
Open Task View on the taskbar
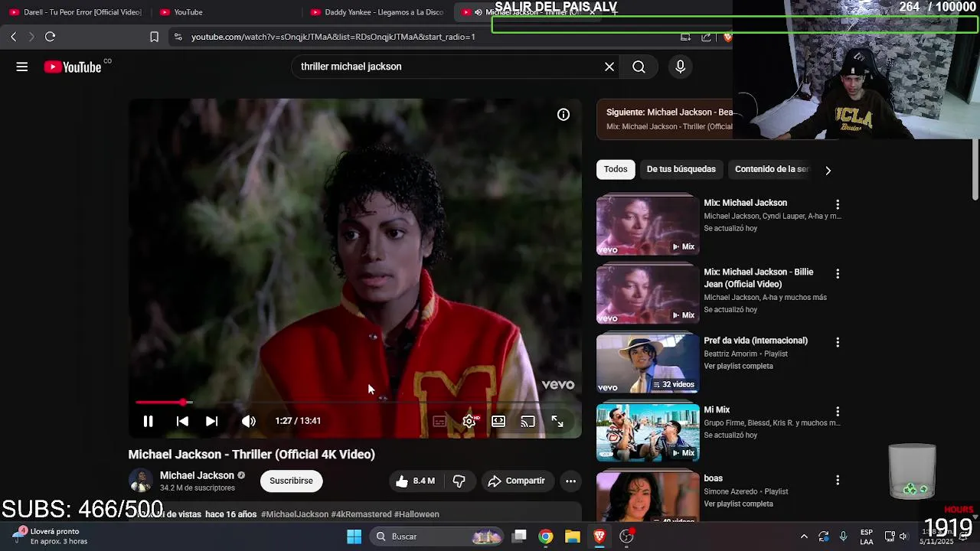(520, 536)
